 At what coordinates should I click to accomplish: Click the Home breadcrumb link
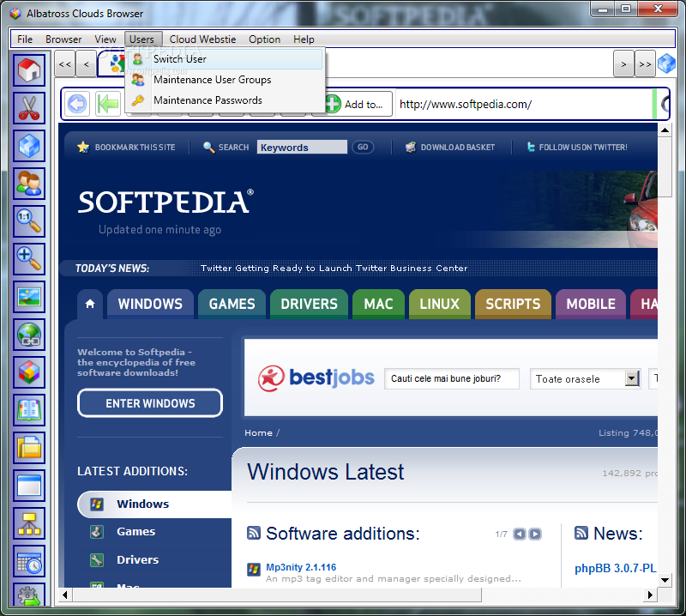pos(259,433)
